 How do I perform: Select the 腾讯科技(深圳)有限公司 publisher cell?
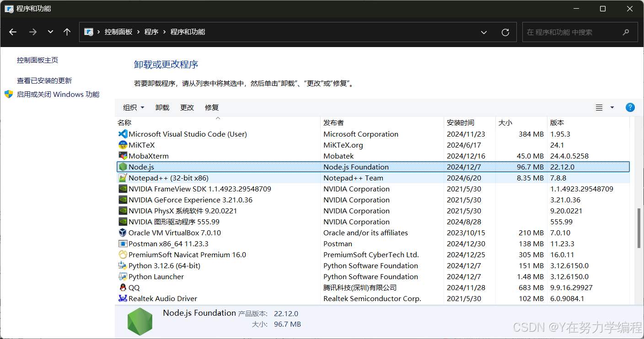[360, 287]
